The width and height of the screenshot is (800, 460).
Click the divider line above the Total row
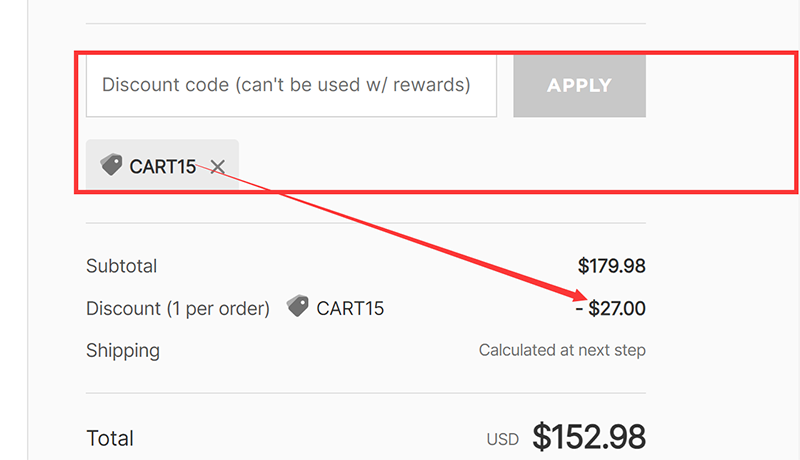pos(366,393)
